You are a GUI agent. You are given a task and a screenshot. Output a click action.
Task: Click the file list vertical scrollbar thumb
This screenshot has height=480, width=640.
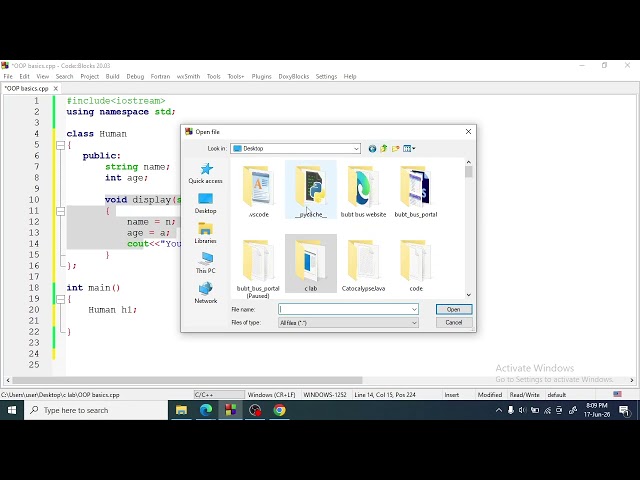469,172
